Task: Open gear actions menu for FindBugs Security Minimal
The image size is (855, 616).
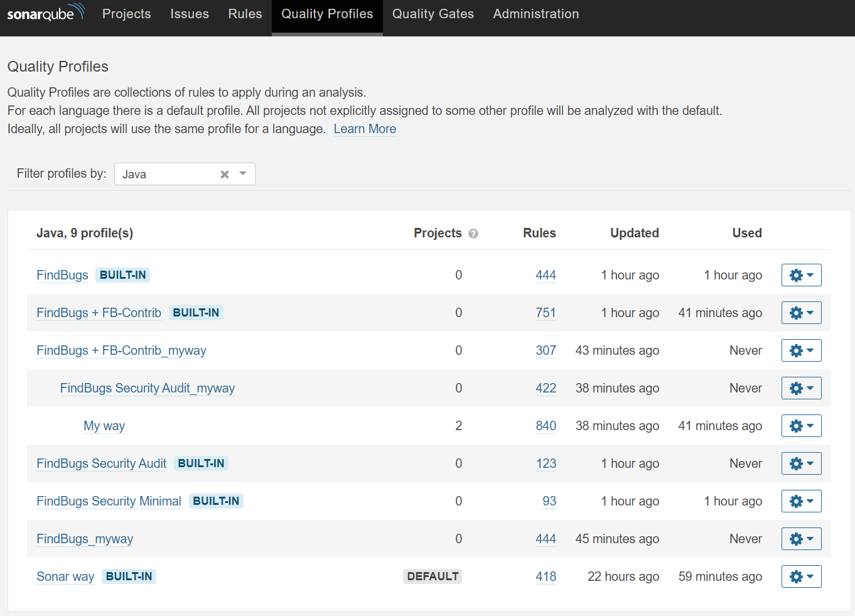Action: [801, 501]
